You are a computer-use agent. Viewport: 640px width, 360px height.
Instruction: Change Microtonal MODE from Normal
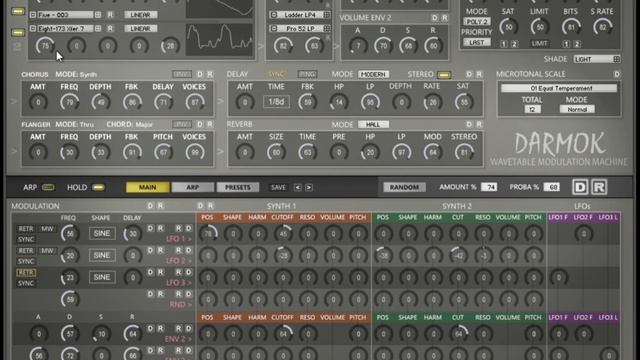(x=577, y=109)
